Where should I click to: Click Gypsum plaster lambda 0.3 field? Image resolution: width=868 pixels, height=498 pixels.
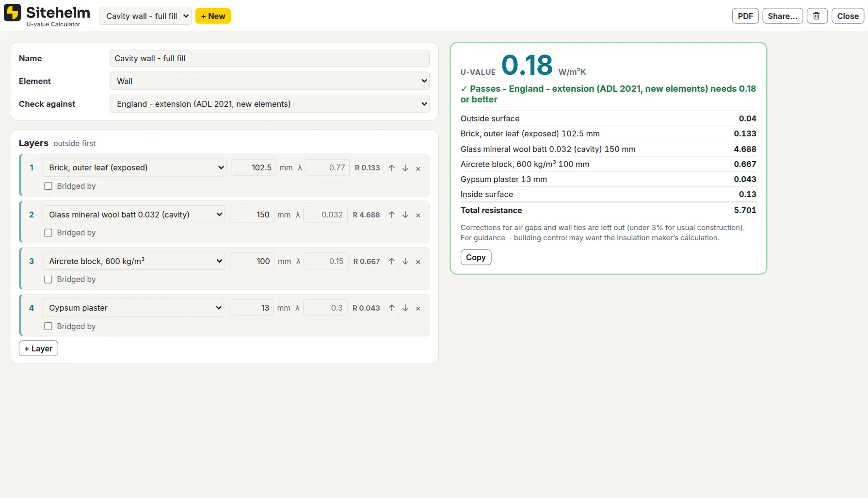325,308
